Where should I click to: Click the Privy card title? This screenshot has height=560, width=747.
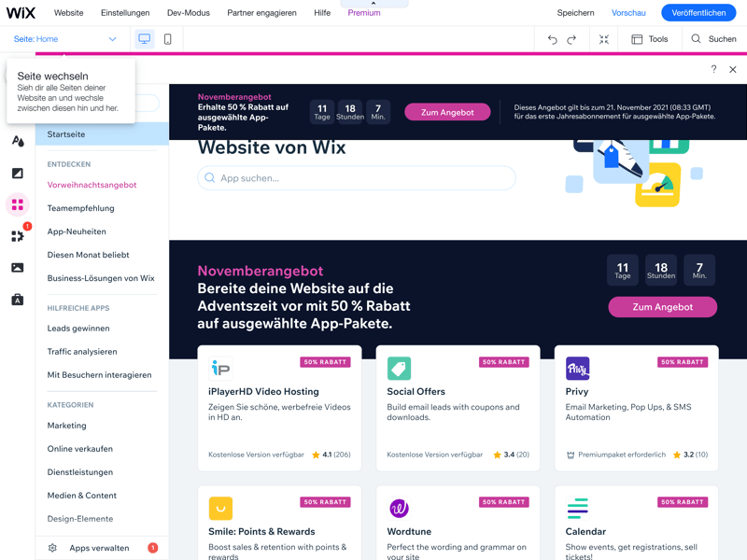[577, 391]
